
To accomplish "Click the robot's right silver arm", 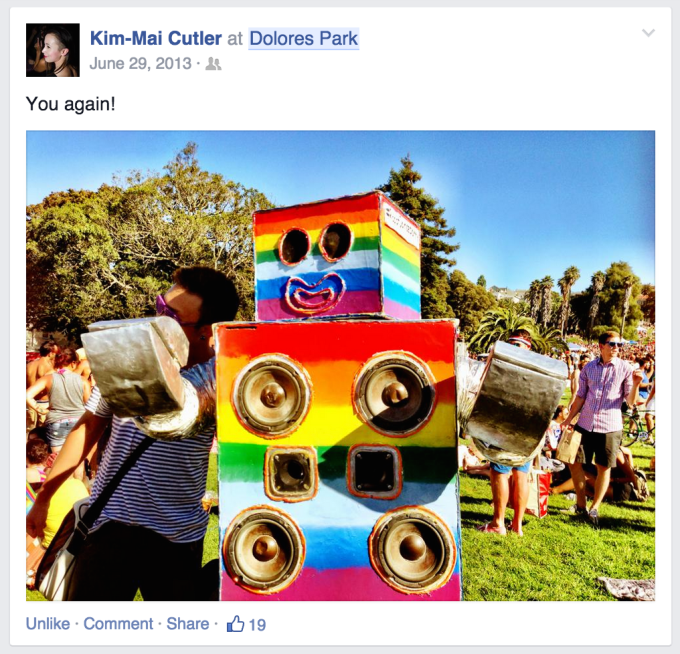I will (x=516, y=401).
